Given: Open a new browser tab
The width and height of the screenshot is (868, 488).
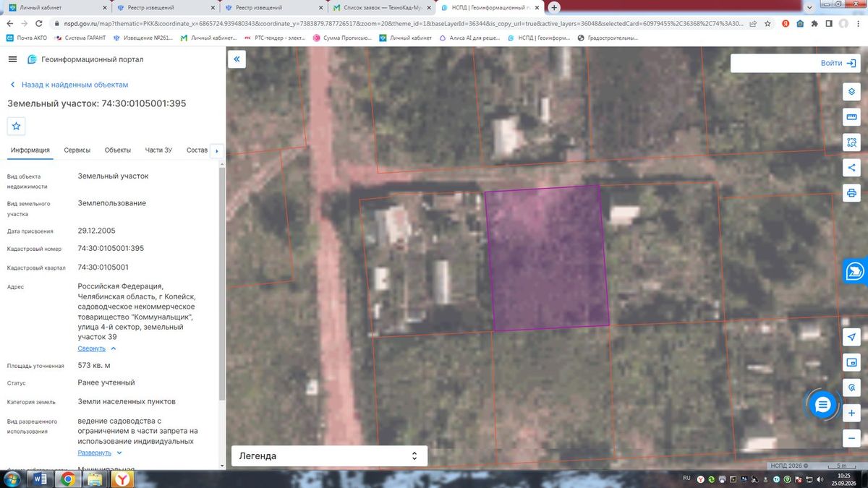Looking at the screenshot, I should (554, 7).
